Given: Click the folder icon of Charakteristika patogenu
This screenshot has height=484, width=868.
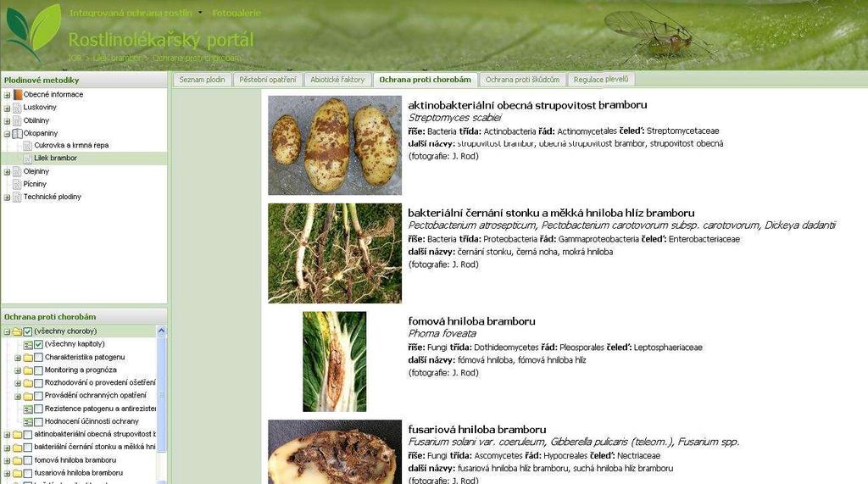Looking at the screenshot, I should 28,358.
